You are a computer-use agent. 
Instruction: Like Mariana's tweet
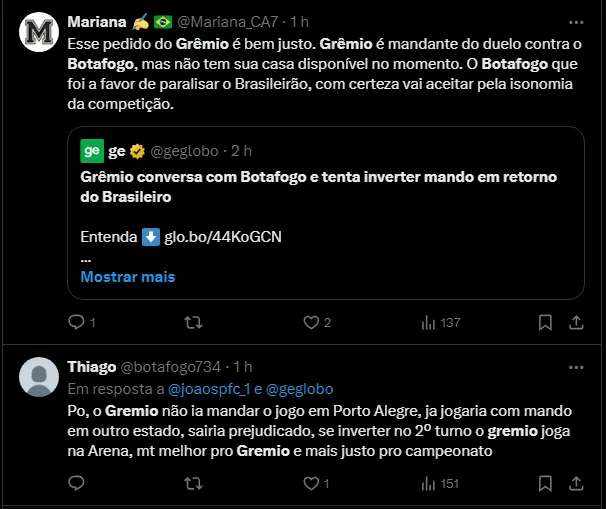311,322
